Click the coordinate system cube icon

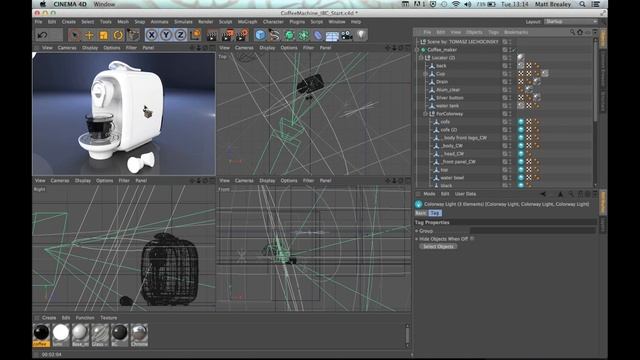(x=196, y=35)
